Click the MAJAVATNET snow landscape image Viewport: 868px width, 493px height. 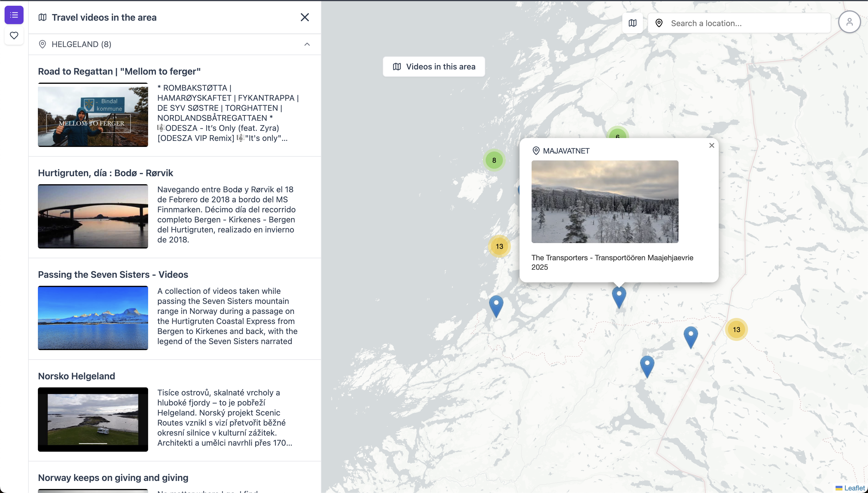[604, 202]
